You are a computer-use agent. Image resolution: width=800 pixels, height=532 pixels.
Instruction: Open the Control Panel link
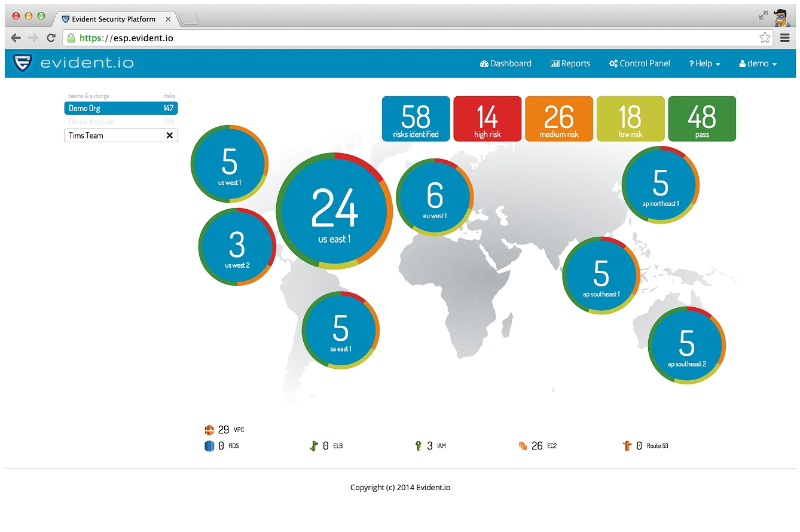click(x=639, y=63)
